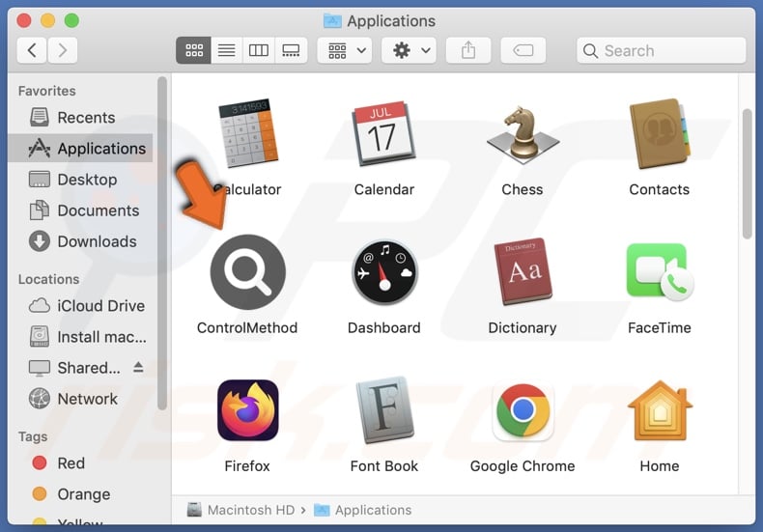
Task: Open the ControlMethod application icon
Action: (247, 273)
